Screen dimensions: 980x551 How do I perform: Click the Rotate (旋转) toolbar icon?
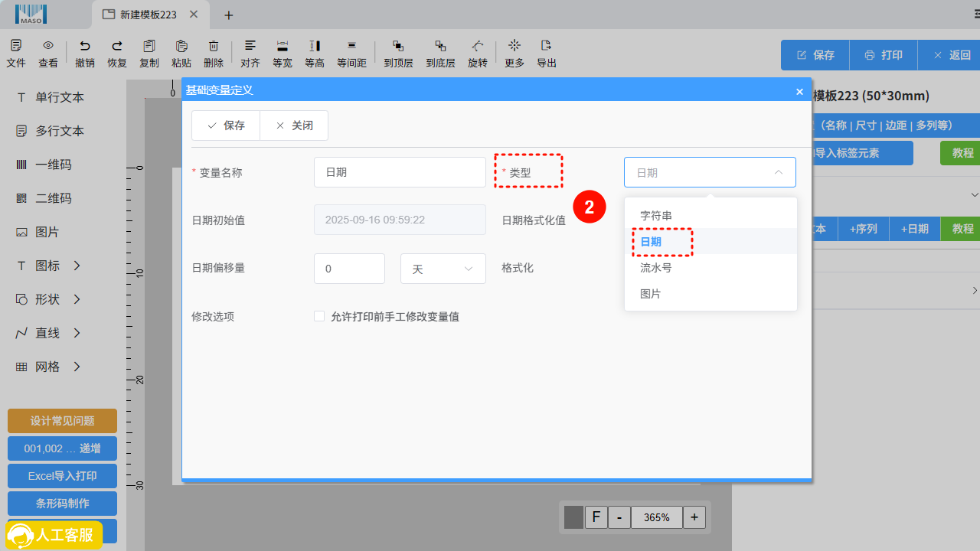tap(478, 47)
